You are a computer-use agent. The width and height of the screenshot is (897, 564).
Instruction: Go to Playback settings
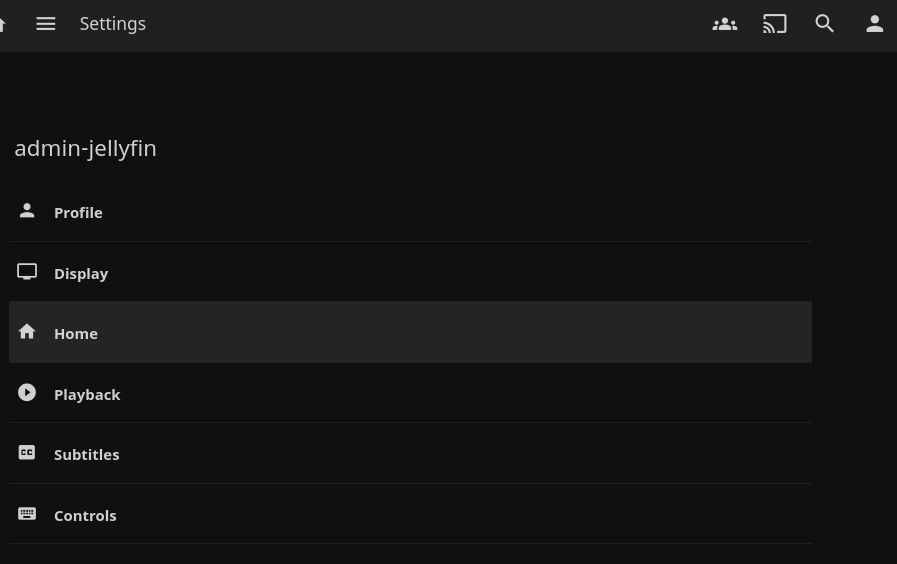[87, 394]
